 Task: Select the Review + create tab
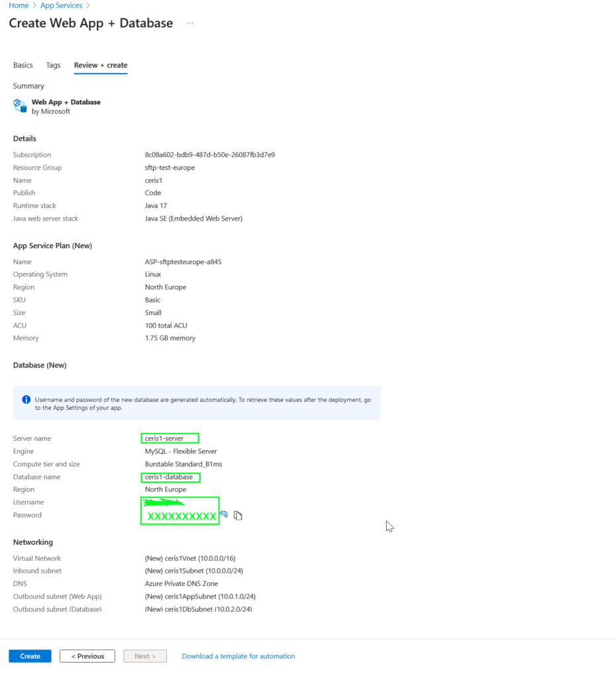click(x=101, y=66)
